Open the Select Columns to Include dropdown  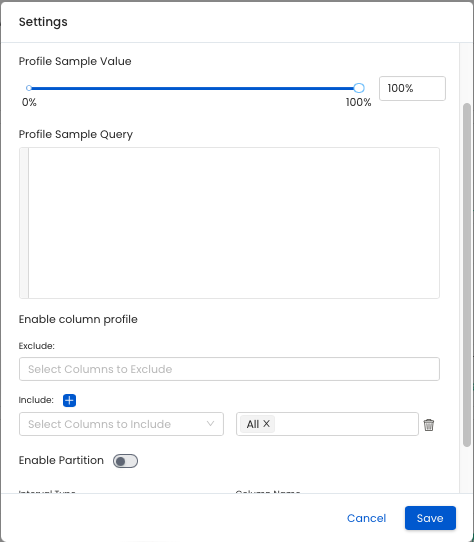121,424
